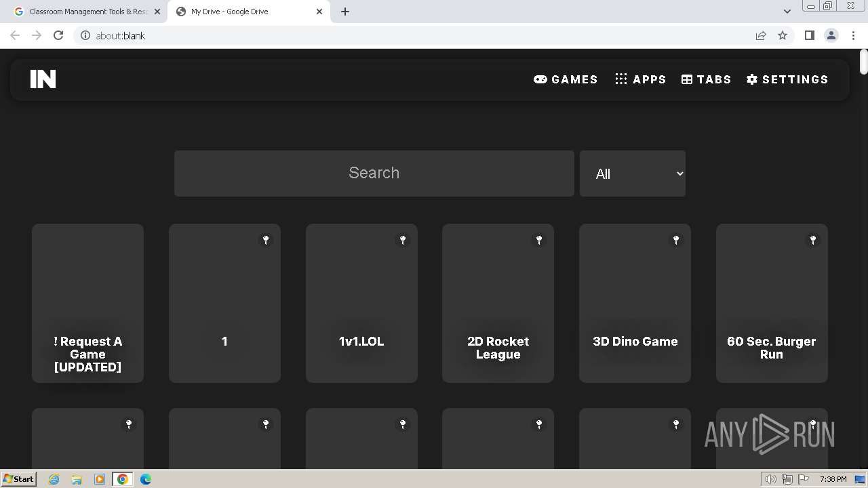Pin the second-row card below card 1
868x488 pixels.
point(266,424)
